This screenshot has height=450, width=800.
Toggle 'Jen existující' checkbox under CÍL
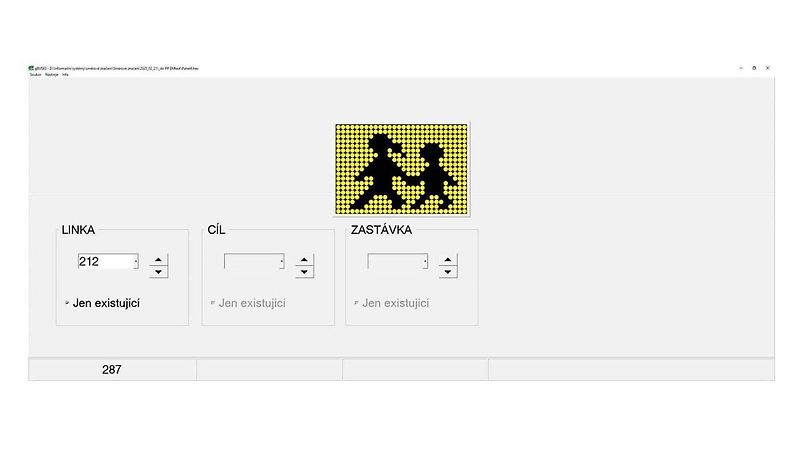coord(213,303)
